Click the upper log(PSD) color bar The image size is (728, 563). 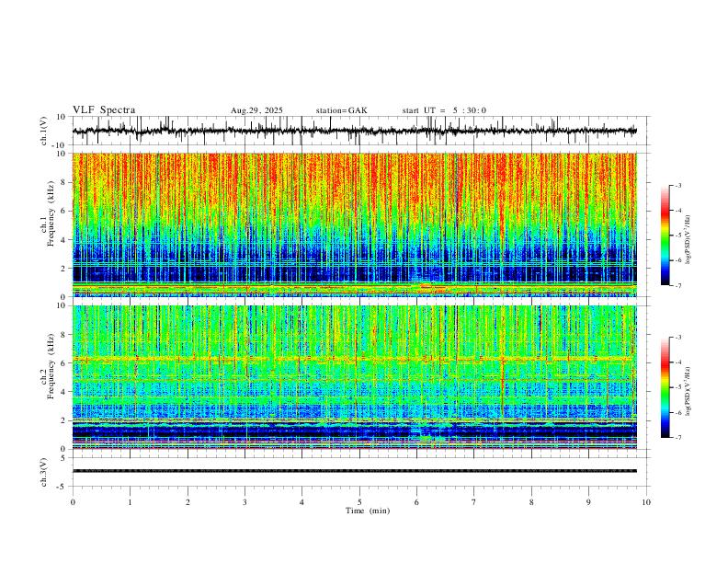pyautogui.click(x=665, y=236)
